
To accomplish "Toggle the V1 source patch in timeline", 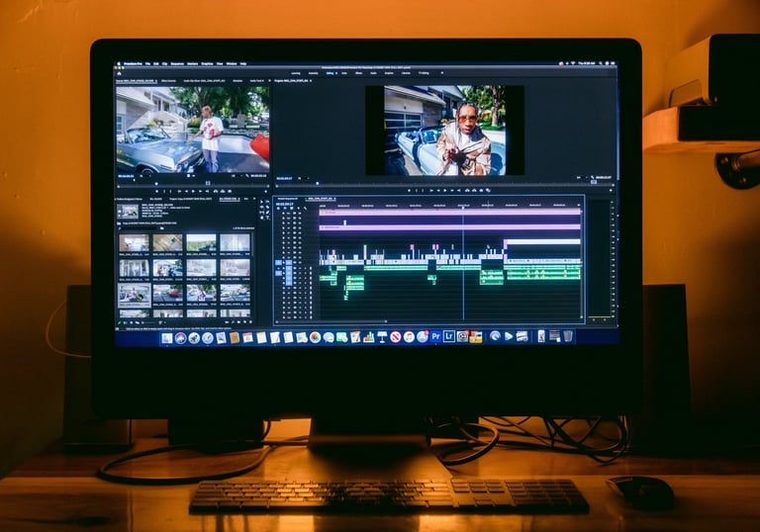I will point(279,263).
